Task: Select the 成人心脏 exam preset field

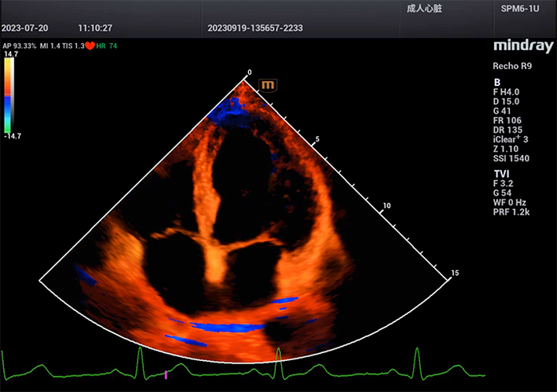Action: 424,10
